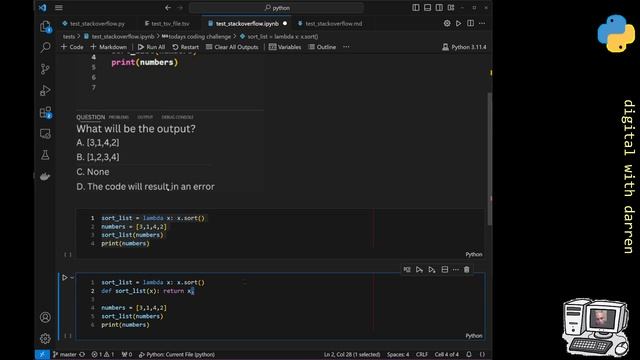Restart the notebook kernel
640x360 pixels.
(x=185, y=47)
